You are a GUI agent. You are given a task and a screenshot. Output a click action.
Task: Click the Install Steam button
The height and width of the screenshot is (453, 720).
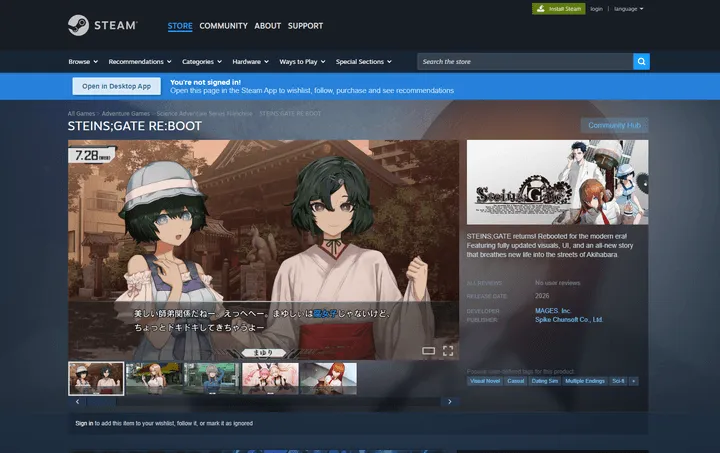[559, 9]
